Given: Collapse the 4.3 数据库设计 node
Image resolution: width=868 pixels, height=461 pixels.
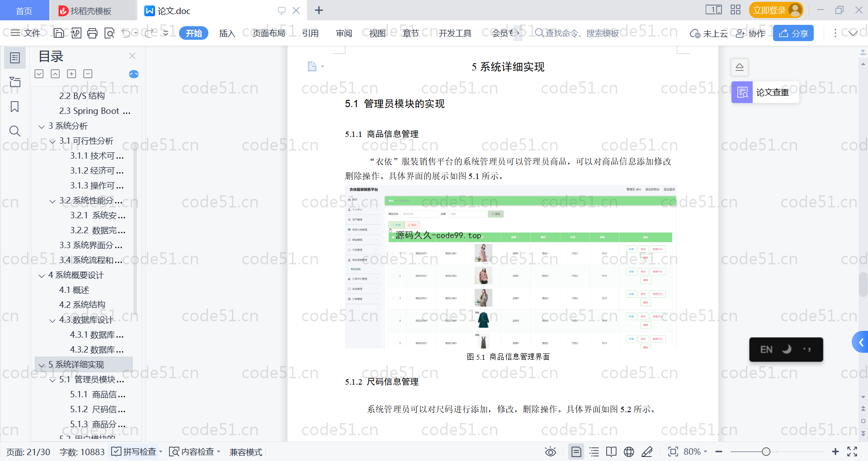Looking at the screenshot, I should coord(52,320).
